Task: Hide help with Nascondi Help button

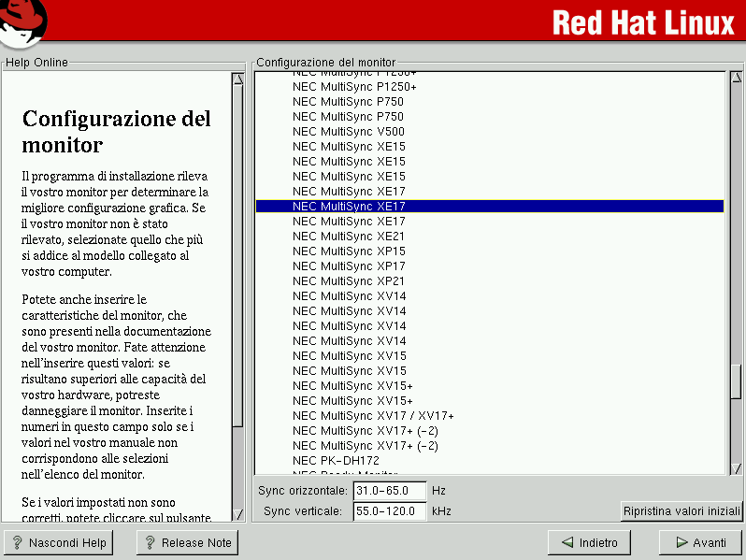Action: 58,542
